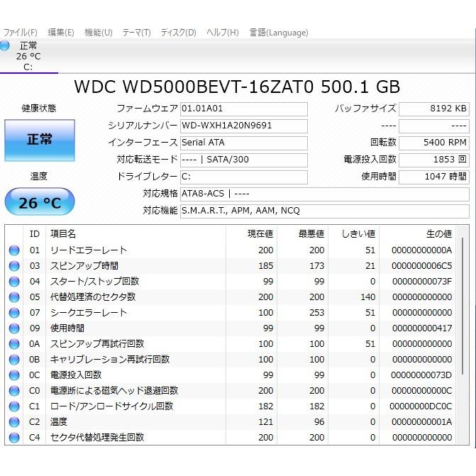
Task: Click the 26 °C temperature button
Action: tap(40, 202)
